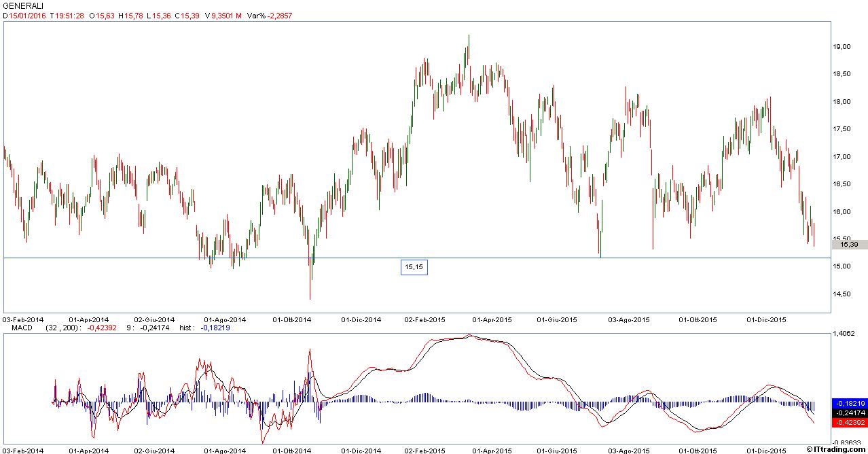Select the horizontal blue support line
Screen dimensions: 868x454
coord(204,258)
